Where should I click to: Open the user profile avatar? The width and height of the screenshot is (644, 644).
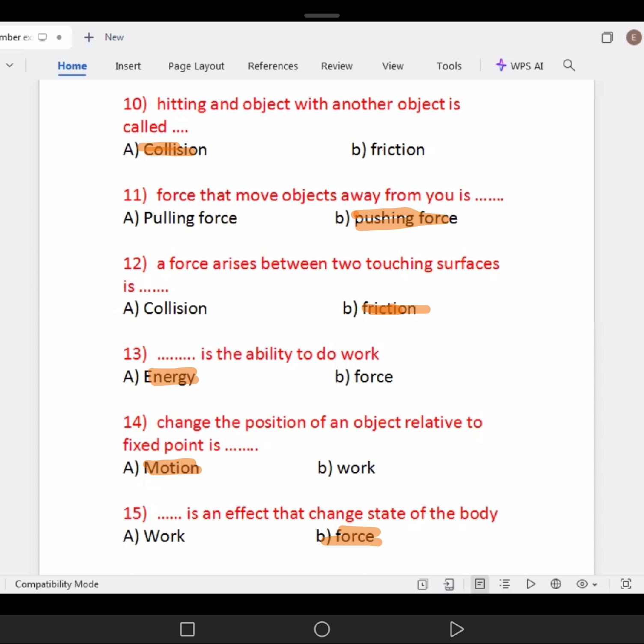633,38
